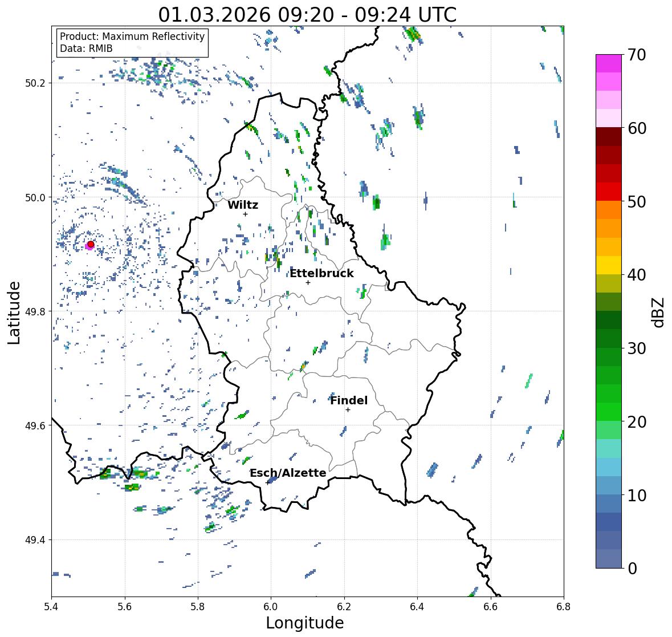Screen dimensions: 672x637
Task: Click the 'Product: Maximum Reflectivity' legend text
Action: (x=132, y=36)
